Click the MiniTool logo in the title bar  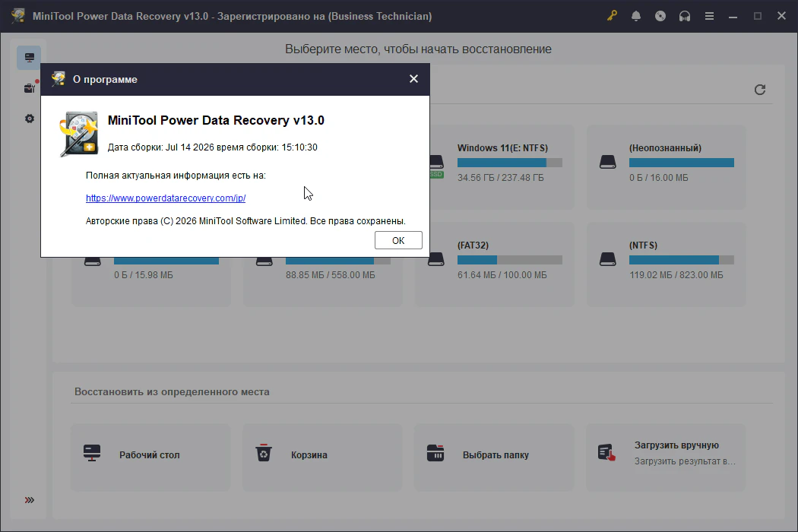click(x=17, y=16)
